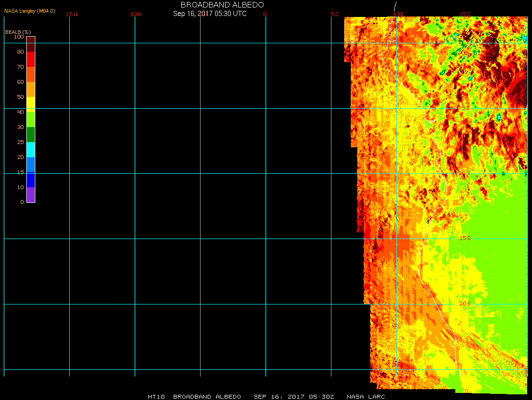
Task: Choose the yellow 40–50% legend swatch
Action: coord(31,104)
